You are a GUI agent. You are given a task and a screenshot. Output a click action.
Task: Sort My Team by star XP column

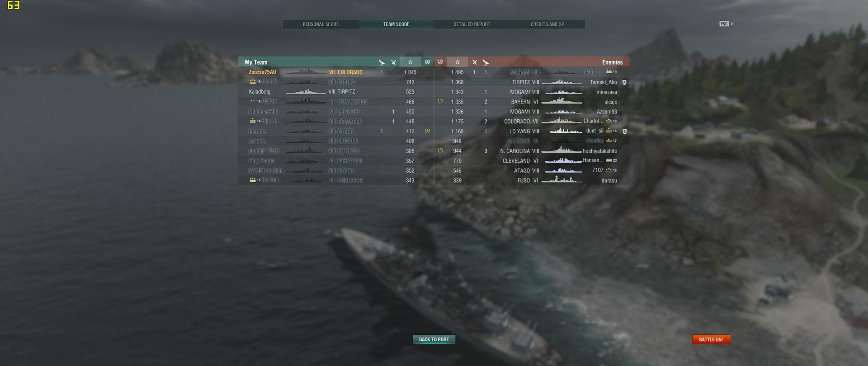(x=410, y=62)
